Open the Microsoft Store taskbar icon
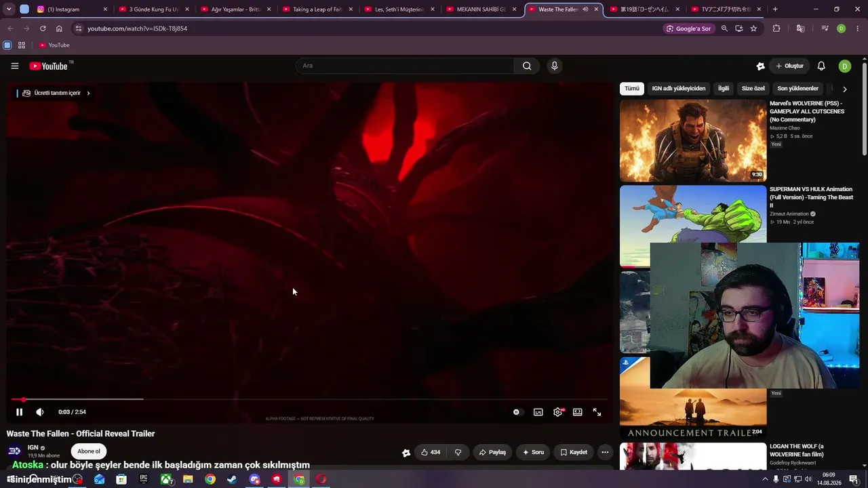Viewport: 868px width, 488px height. click(121, 479)
